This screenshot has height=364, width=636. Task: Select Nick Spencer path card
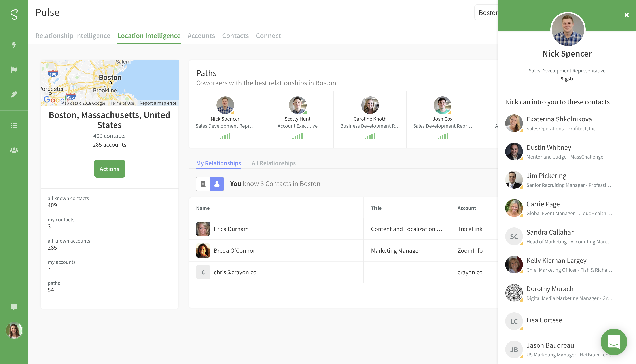(x=225, y=119)
